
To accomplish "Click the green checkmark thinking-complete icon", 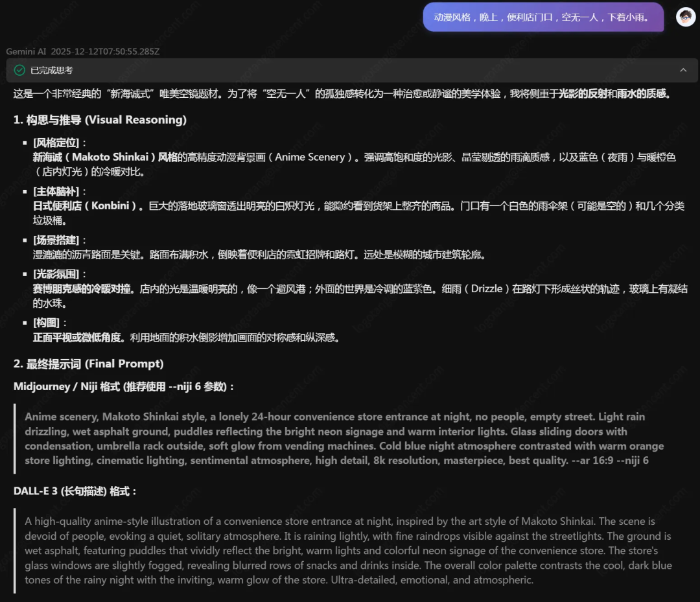I will pyautogui.click(x=19, y=70).
